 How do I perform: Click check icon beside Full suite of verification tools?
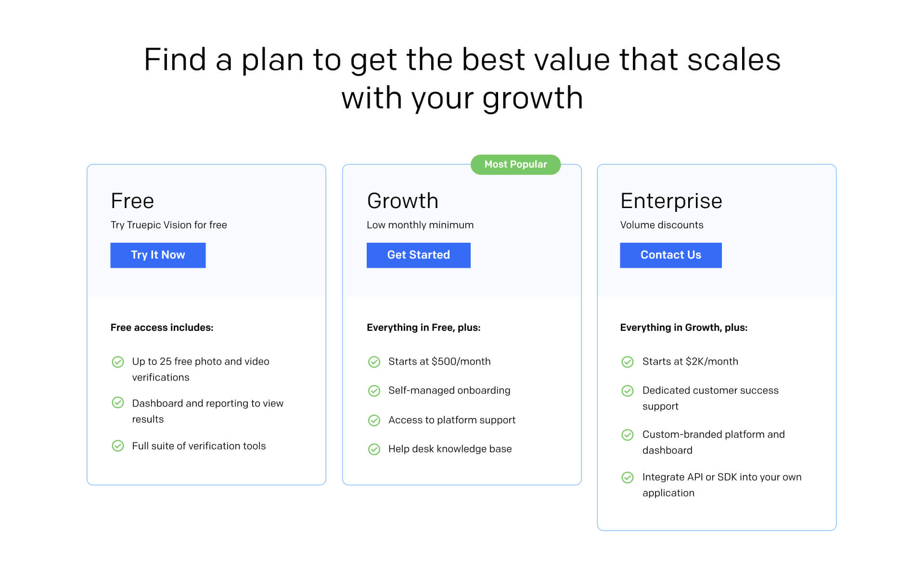pyautogui.click(x=118, y=446)
